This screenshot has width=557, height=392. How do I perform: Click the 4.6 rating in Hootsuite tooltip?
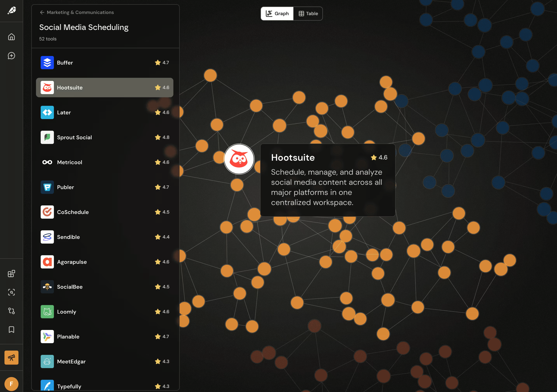point(379,158)
